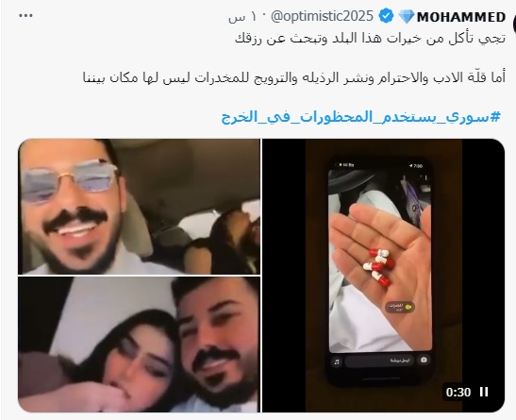516x420 pixels.
Task: Click the tweet sentence about 'المخدرات'
Action: click(294, 77)
